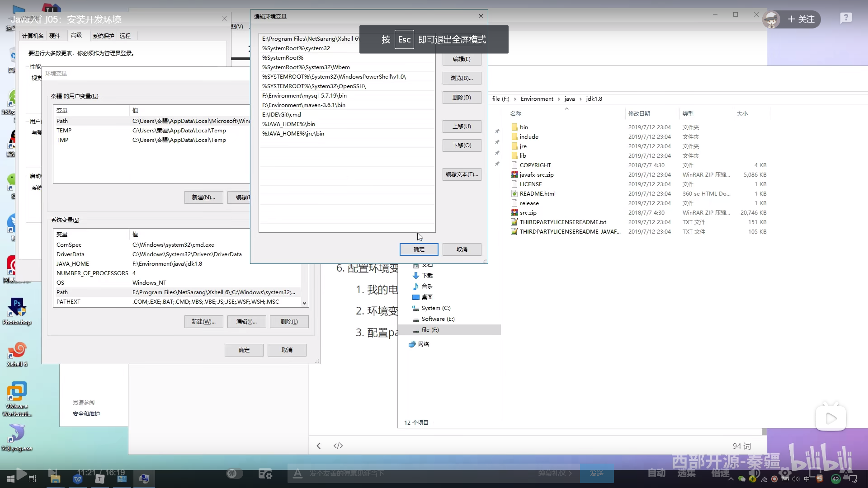Click the 倍速 playback speed option
The width and height of the screenshot is (868, 488).
[x=720, y=473]
